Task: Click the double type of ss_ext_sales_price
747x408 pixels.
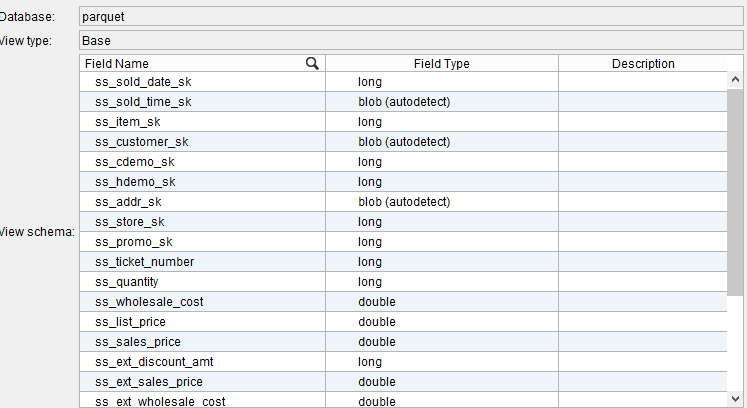Action: point(377,382)
